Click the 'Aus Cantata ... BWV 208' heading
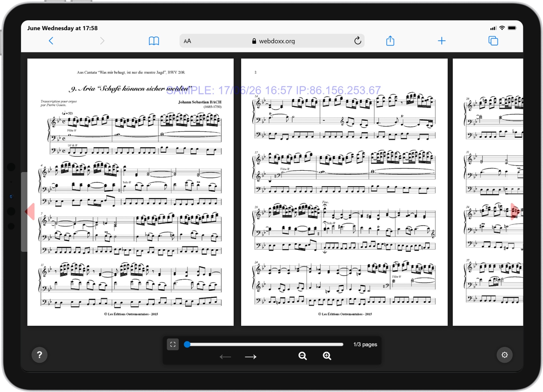Screen dimensions: 543x392 pyautogui.click(x=131, y=72)
